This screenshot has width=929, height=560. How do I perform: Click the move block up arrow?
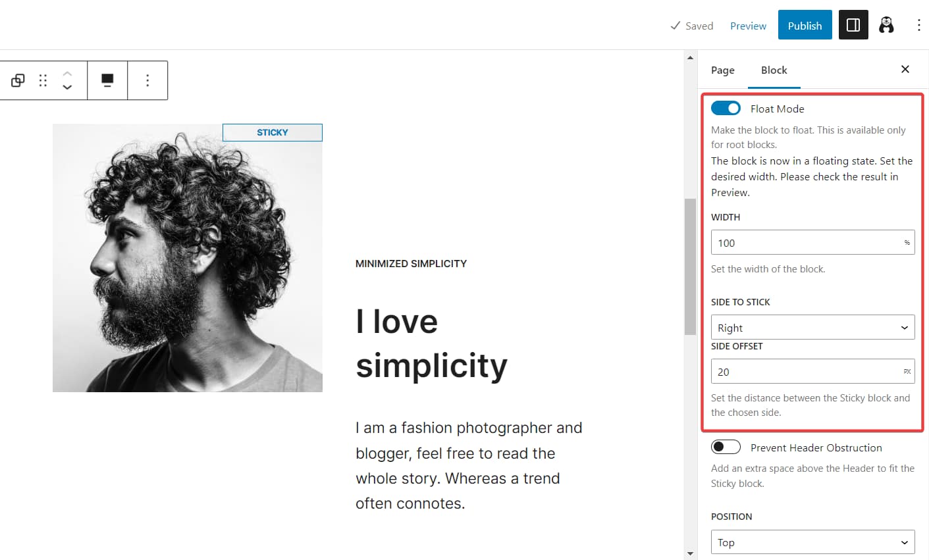67,74
